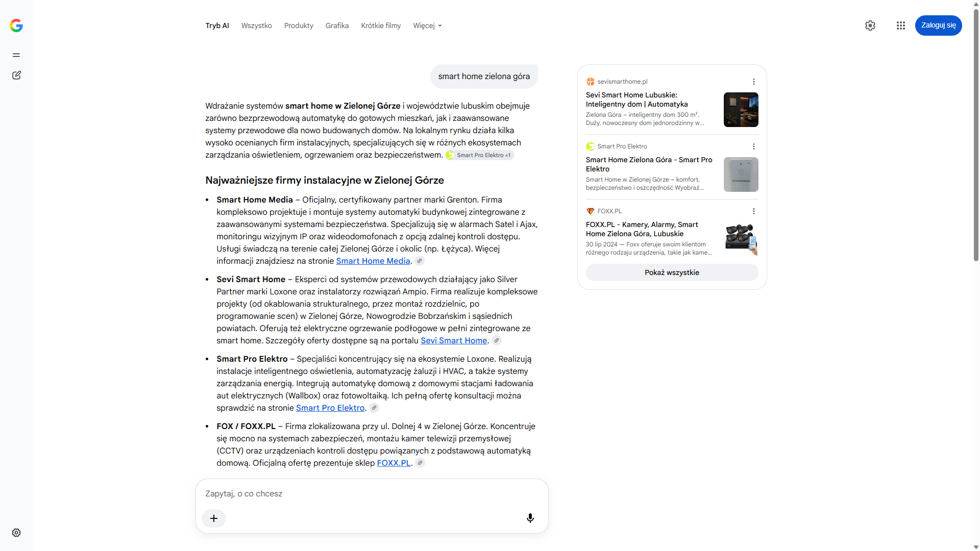The width and height of the screenshot is (980, 551).
Task: Click the Pokaż wszystkie button
Action: point(672,272)
